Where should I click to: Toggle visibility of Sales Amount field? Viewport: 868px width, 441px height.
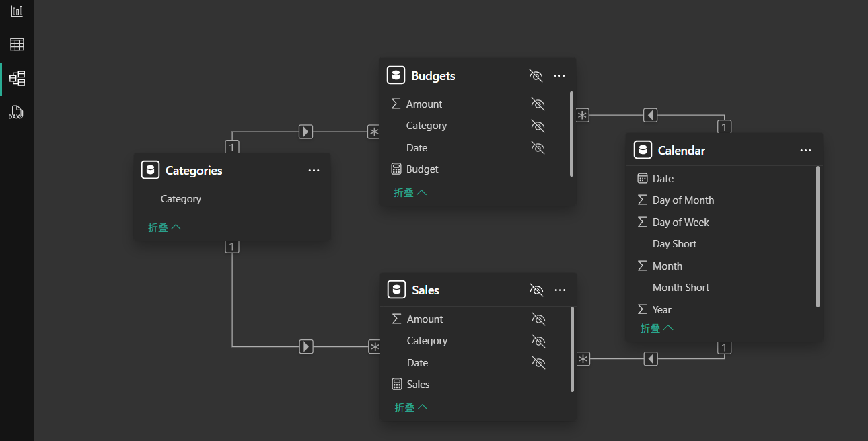pyautogui.click(x=538, y=319)
